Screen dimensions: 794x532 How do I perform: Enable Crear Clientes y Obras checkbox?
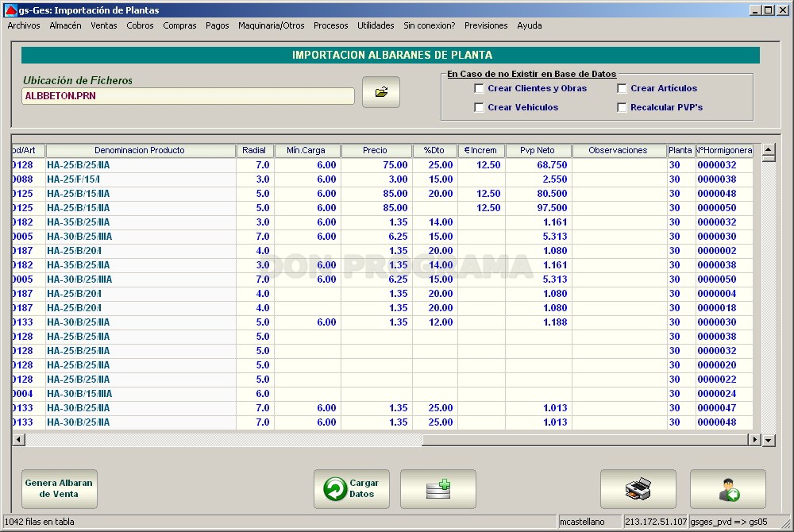[479, 89]
